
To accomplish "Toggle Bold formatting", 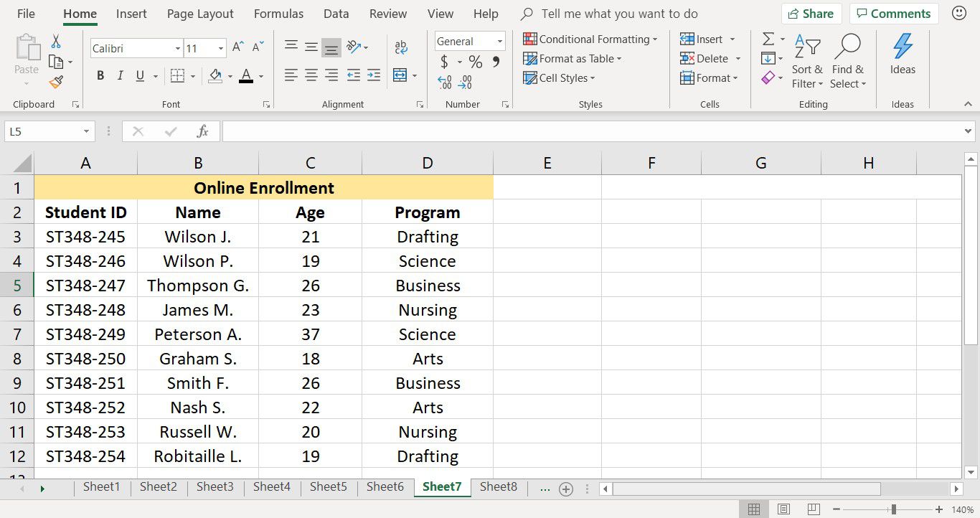I will click(x=100, y=75).
